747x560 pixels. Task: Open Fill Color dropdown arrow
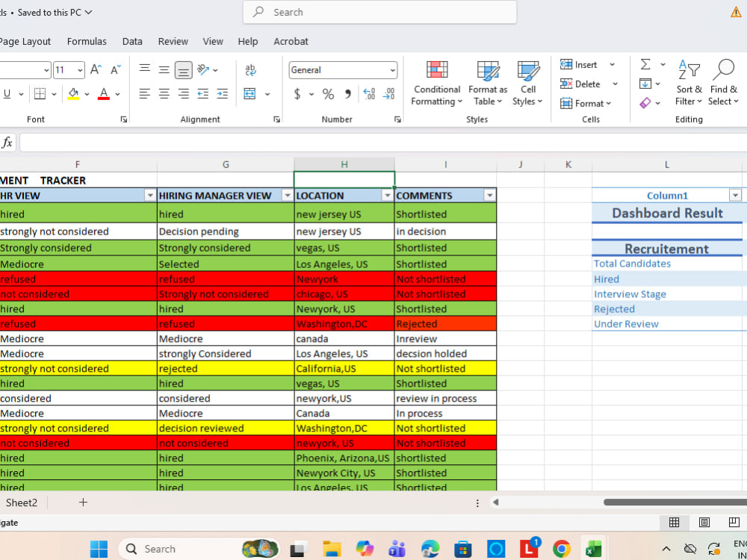(87, 94)
